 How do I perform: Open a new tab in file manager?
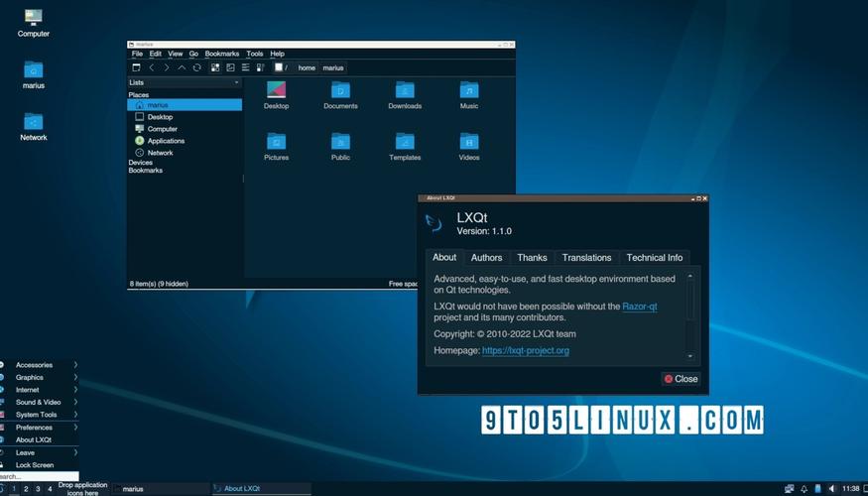pos(136,67)
